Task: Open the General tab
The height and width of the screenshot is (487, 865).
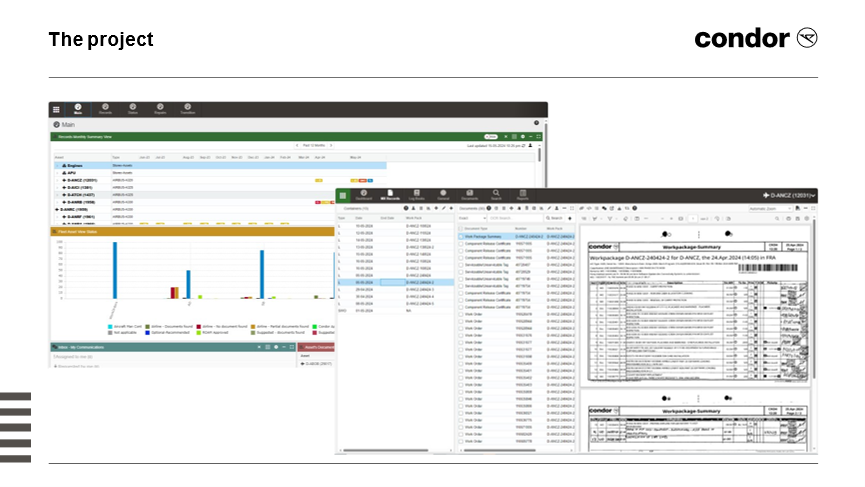Action: [x=443, y=195]
